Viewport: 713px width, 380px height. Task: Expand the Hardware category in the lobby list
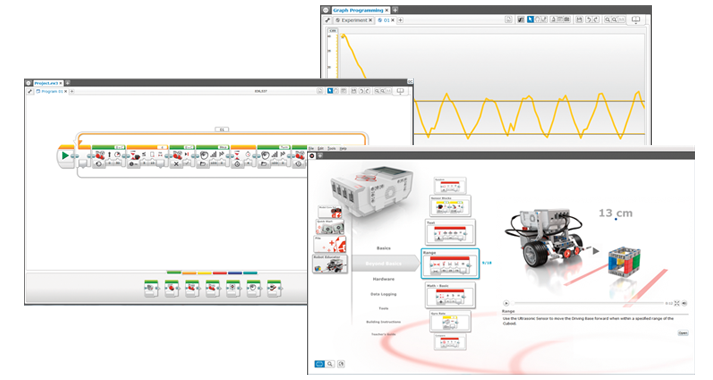[x=383, y=279]
